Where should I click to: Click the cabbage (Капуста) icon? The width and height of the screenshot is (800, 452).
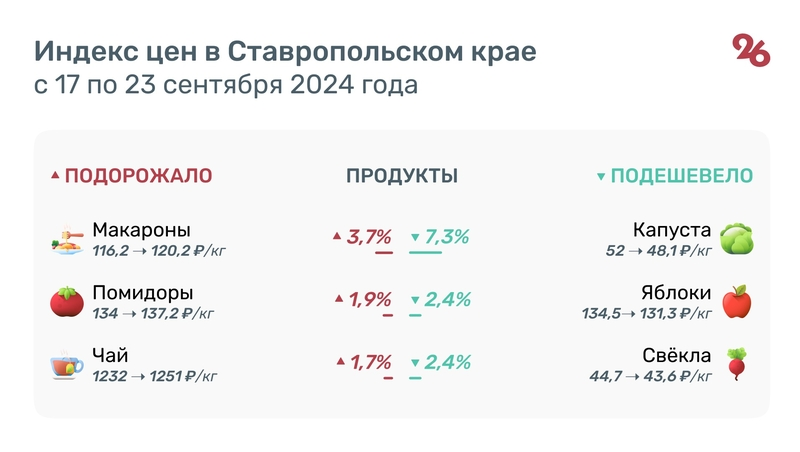tap(736, 239)
